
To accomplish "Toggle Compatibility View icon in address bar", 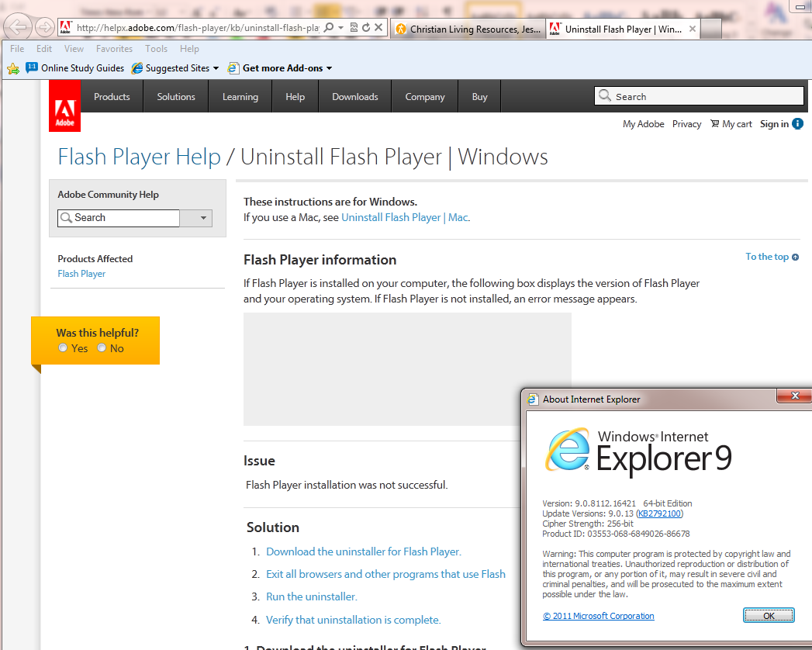I will [354, 27].
